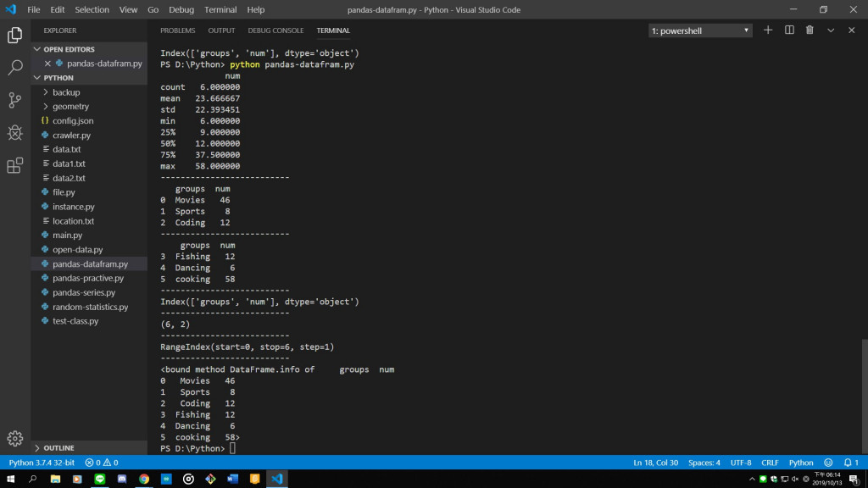Open the Source Control view

tap(15, 100)
